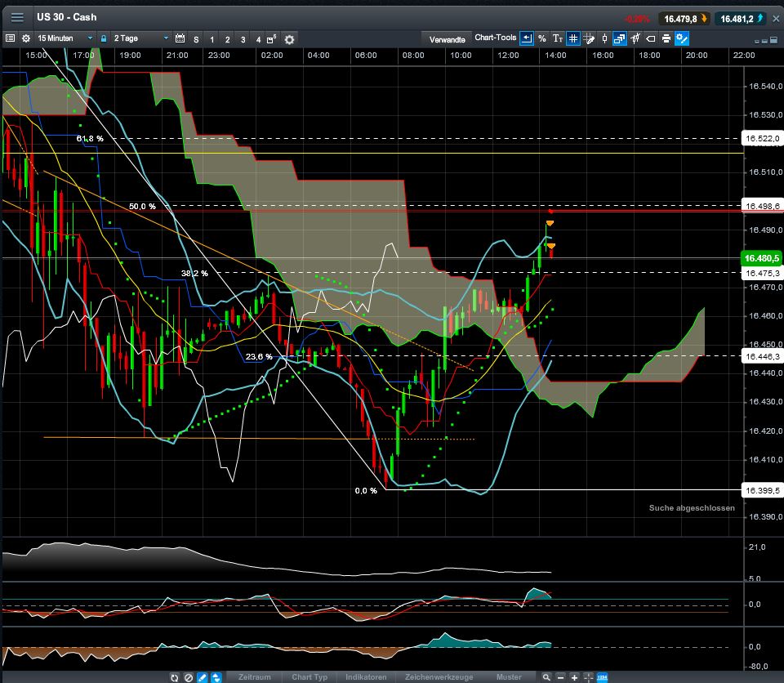Image resolution: width=784 pixels, height=683 pixels.
Task: Open the calendar date picker
Action: click(180, 38)
